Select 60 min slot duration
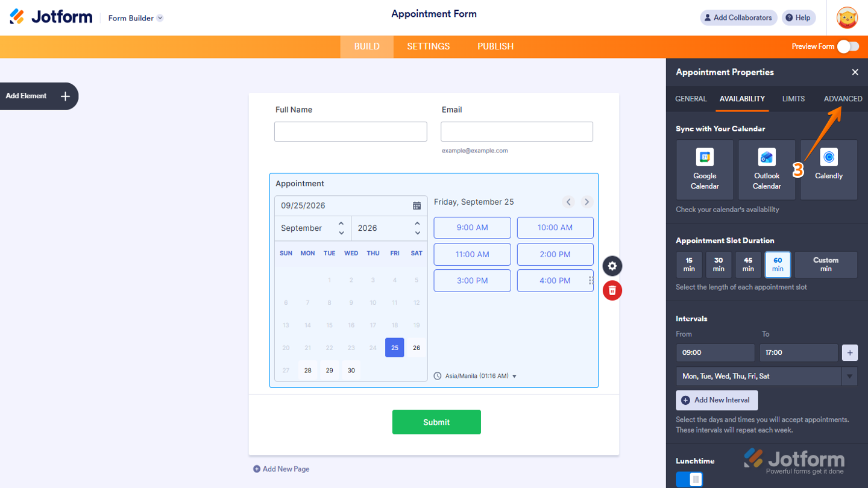 coord(778,264)
